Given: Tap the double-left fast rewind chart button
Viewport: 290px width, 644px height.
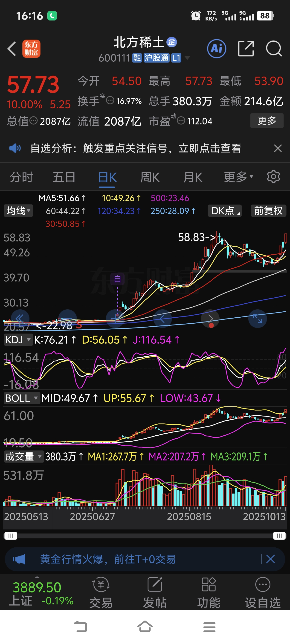Looking at the screenshot, I should click(x=20, y=319).
